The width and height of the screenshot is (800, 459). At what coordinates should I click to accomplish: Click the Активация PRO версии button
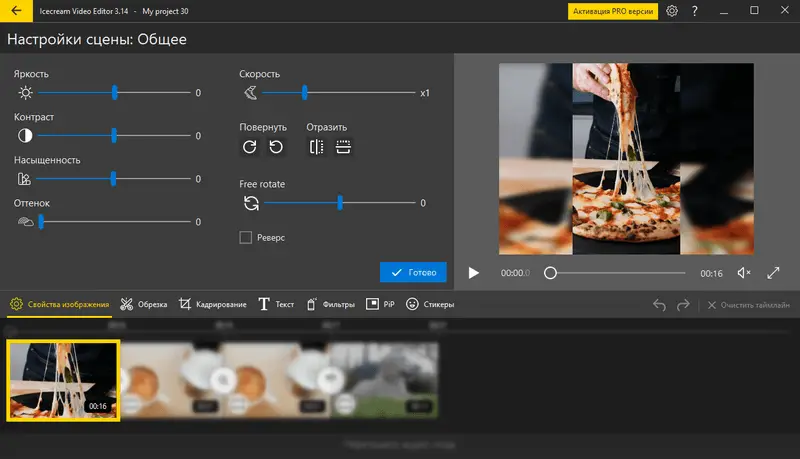[613, 11]
